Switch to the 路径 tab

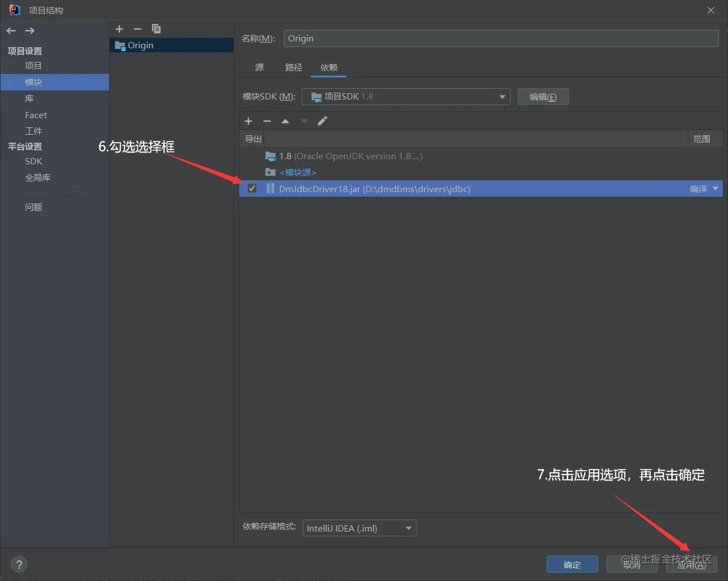pyautogui.click(x=294, y=68)
